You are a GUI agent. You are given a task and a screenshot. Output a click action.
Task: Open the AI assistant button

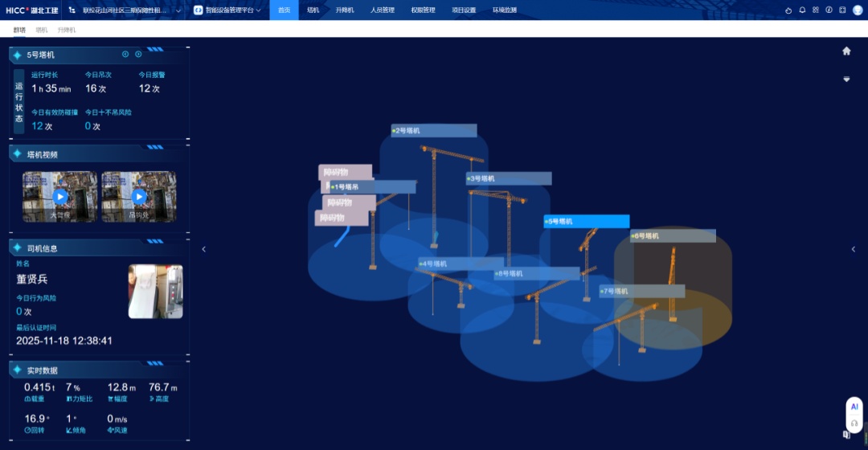[x=854, y=407]
